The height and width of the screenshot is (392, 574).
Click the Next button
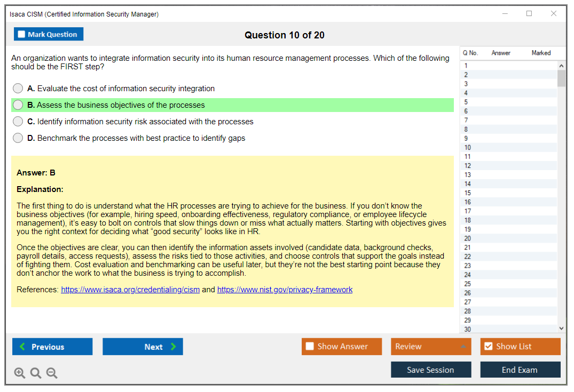tap(143, 347)
